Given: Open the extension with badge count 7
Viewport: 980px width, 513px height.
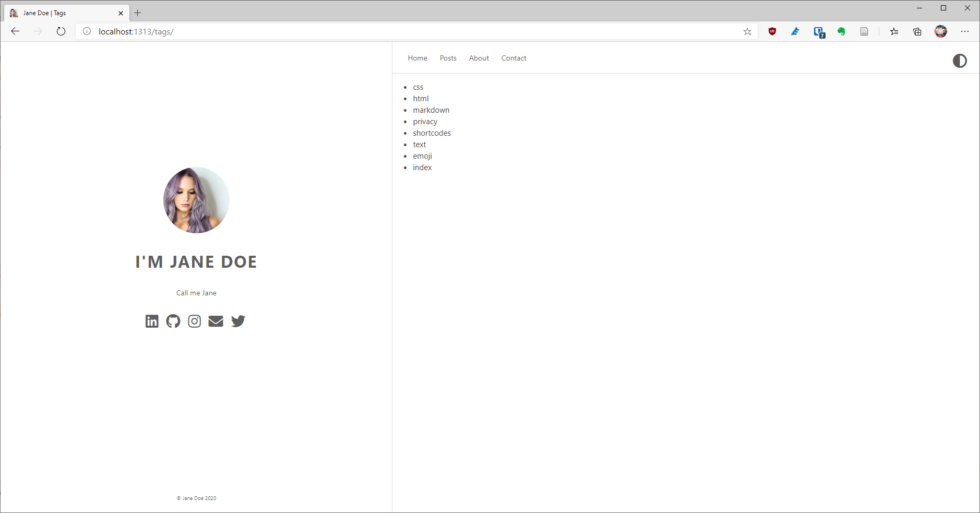Looking at the screenshot, I should coord(819,32).
